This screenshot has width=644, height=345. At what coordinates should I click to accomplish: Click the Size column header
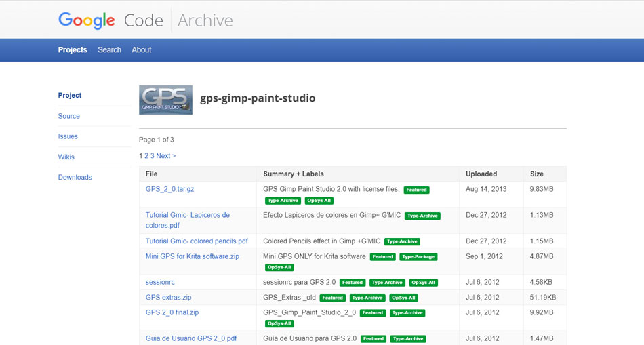[537, 174]
